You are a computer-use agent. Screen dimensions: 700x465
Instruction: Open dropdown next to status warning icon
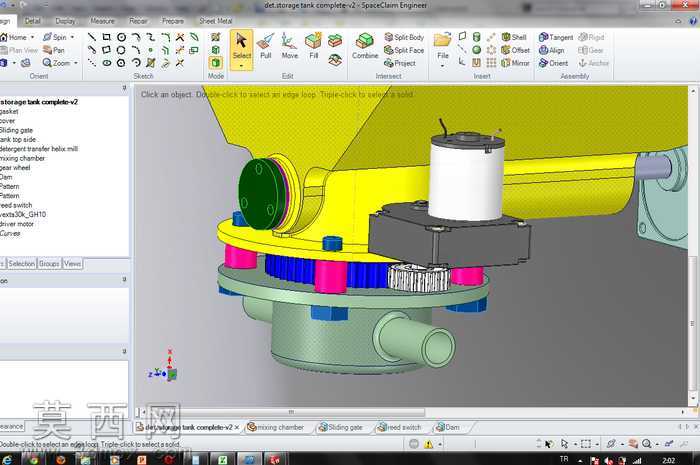(440, 444)
